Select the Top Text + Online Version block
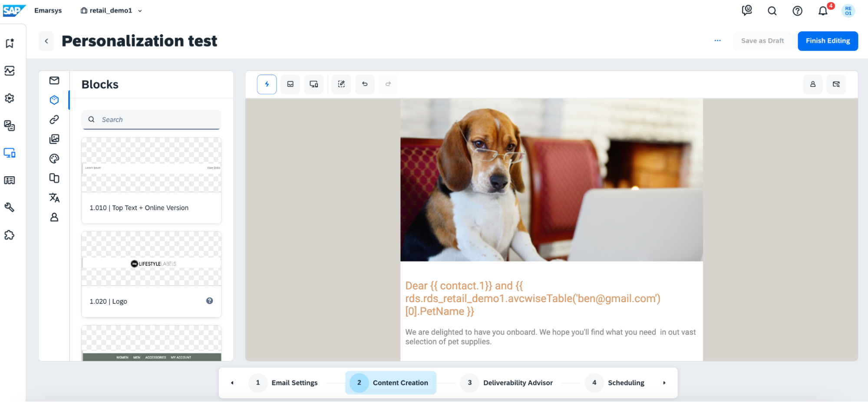868x402 pixels. 151,180
